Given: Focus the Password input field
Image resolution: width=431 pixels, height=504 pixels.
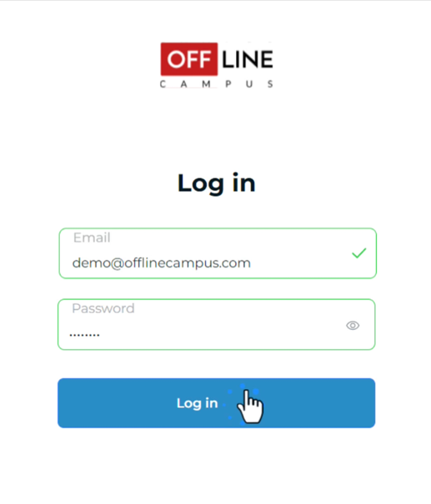Looking at the screenshot, I should click(x=217, y=324).
